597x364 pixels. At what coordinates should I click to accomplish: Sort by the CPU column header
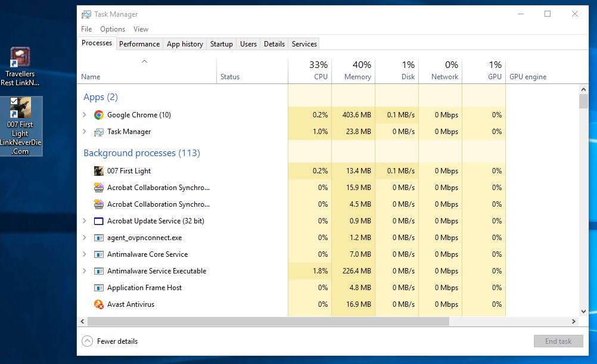[310, 70]
